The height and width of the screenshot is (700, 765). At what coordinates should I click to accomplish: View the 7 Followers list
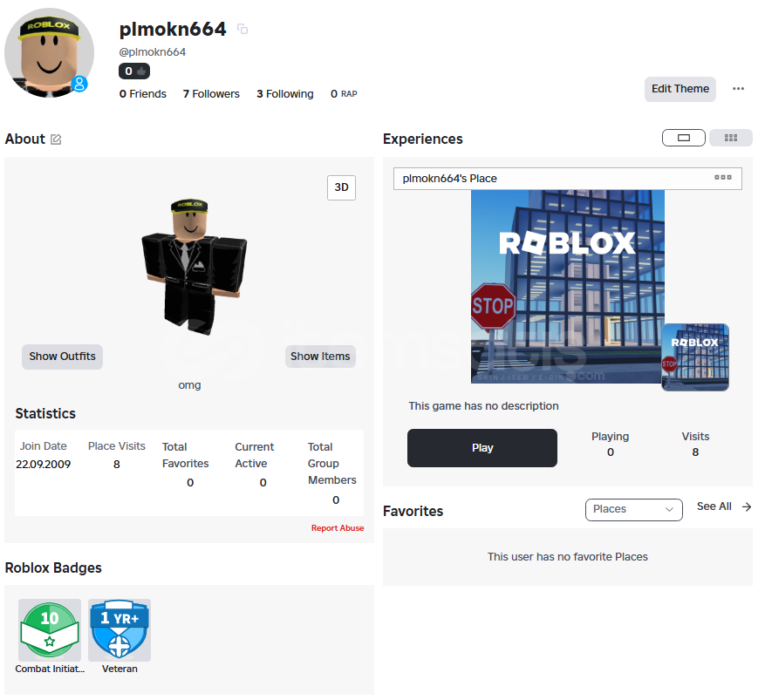[211, 93]
